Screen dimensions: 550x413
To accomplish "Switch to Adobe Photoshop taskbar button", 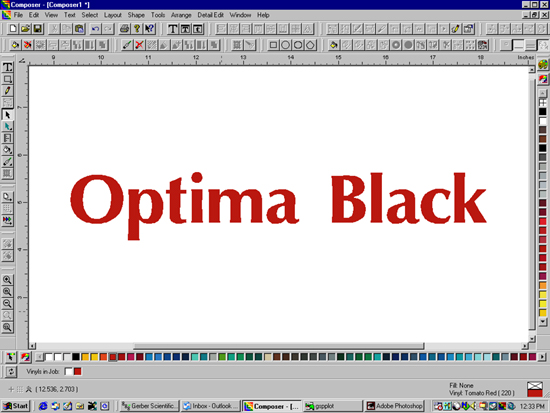I will tap(394, 406).
